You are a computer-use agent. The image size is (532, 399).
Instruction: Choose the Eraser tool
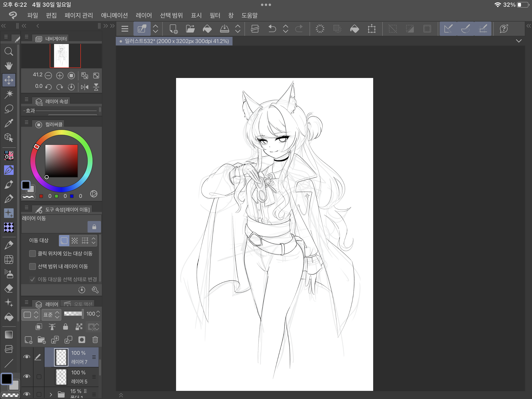pos(9,288)
